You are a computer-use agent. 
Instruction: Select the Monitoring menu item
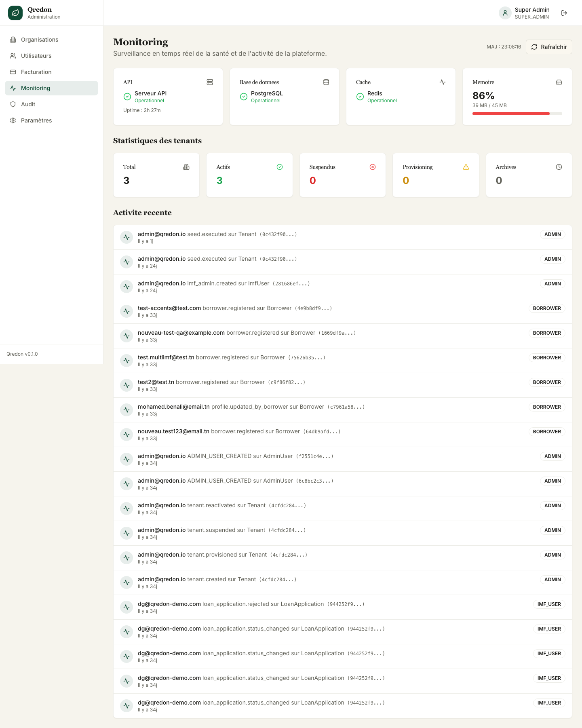(51, 88)
